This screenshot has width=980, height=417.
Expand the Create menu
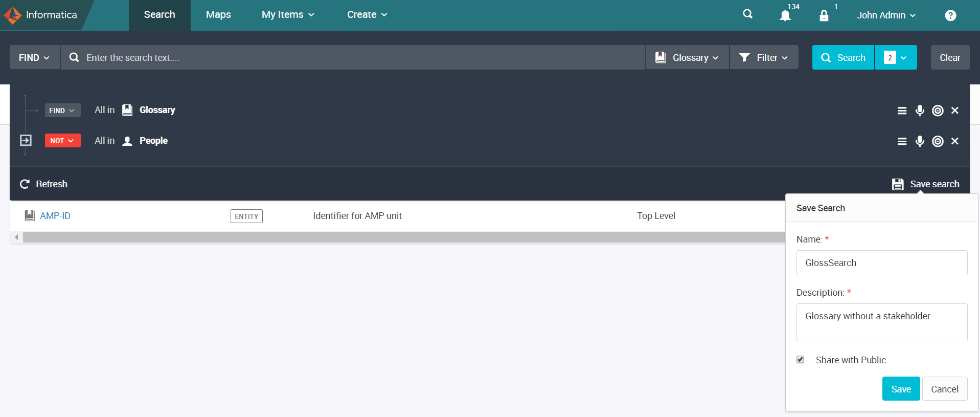367,15
